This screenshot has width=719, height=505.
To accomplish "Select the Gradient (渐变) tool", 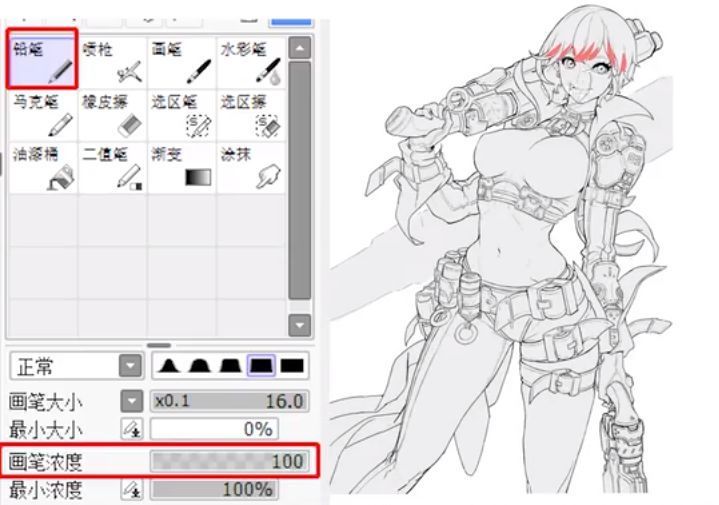I will pyautogui.click(x=182, y=167).
